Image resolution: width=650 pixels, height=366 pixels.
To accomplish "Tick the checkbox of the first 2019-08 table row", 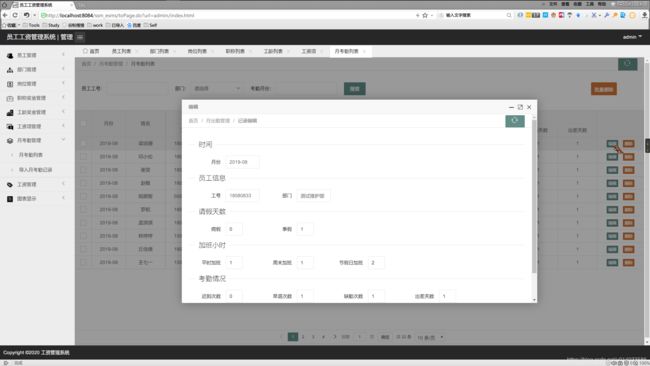I will tap(84, 143).
